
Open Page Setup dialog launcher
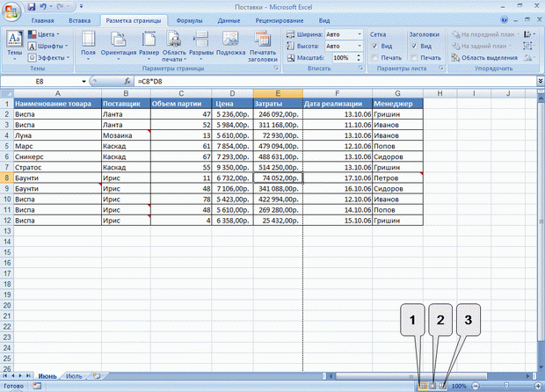(276, 69)
